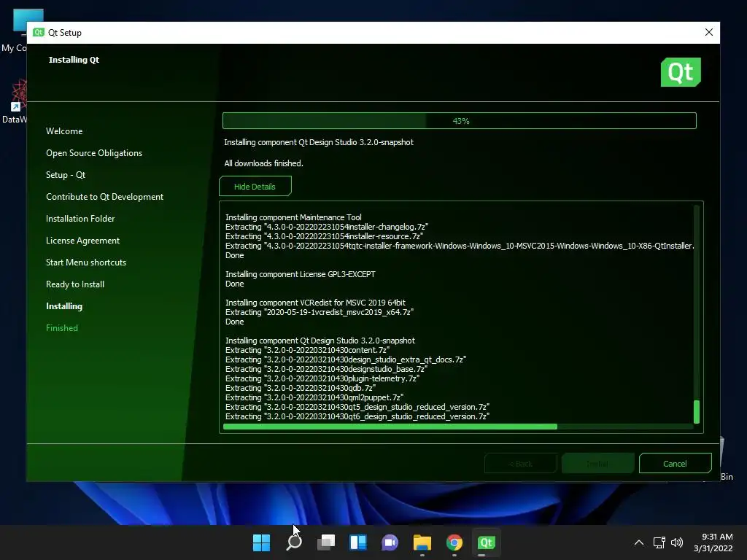The image size is (747, 560).
Task: Click the 43% overall progress bar
Action: point(460,121)
